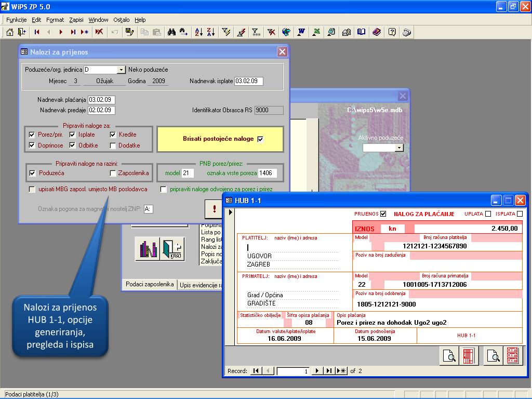
Task: Open the Edit menu
Action: click(36, 20)
